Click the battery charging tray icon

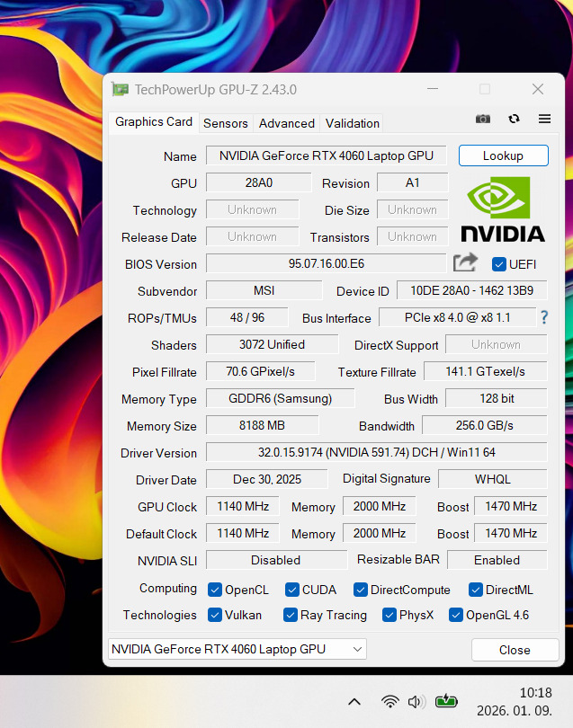point(446,701)
